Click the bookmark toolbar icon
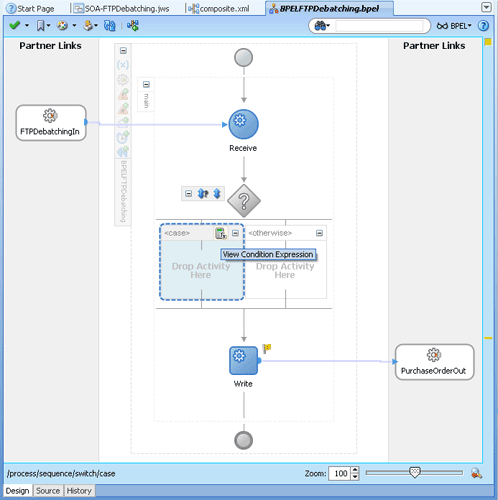Screen dimensions: 498x500 pyautogui.click(x=40, y=25)
